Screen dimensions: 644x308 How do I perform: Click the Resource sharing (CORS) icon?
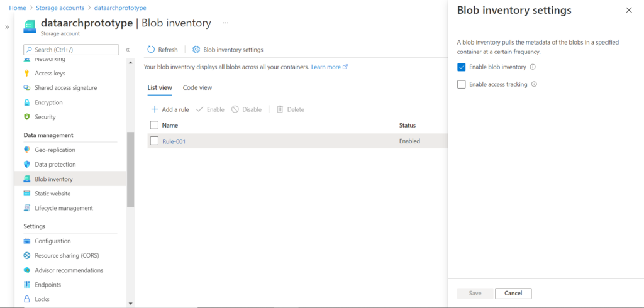click(27, 255)
